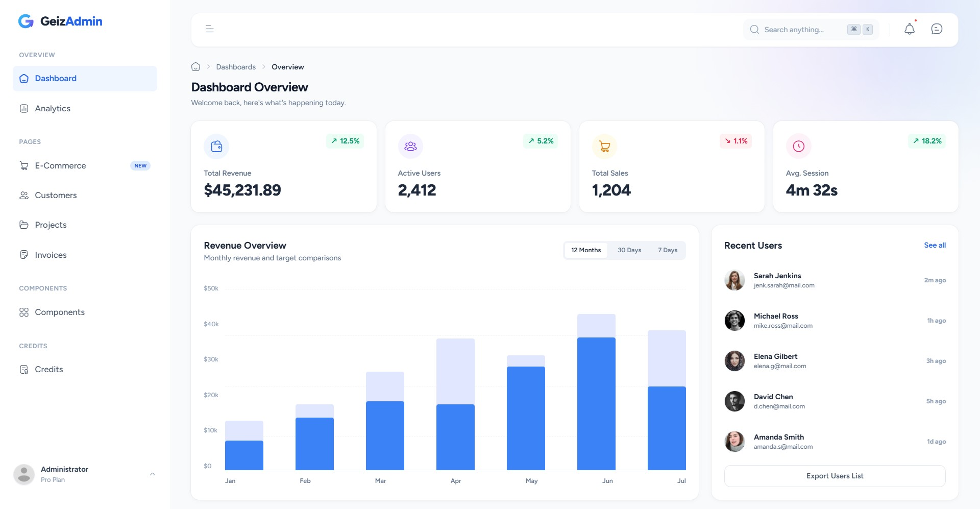Open notifications via the bell icon
The height and width of the screenshot is (509, 980).
click(x=909, y=29)
